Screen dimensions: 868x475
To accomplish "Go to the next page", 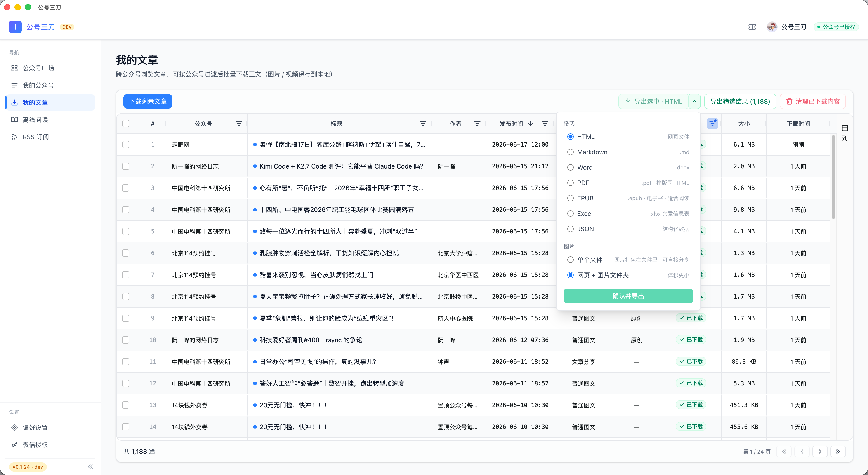I will pyautogui.click(x=820, y=451).
